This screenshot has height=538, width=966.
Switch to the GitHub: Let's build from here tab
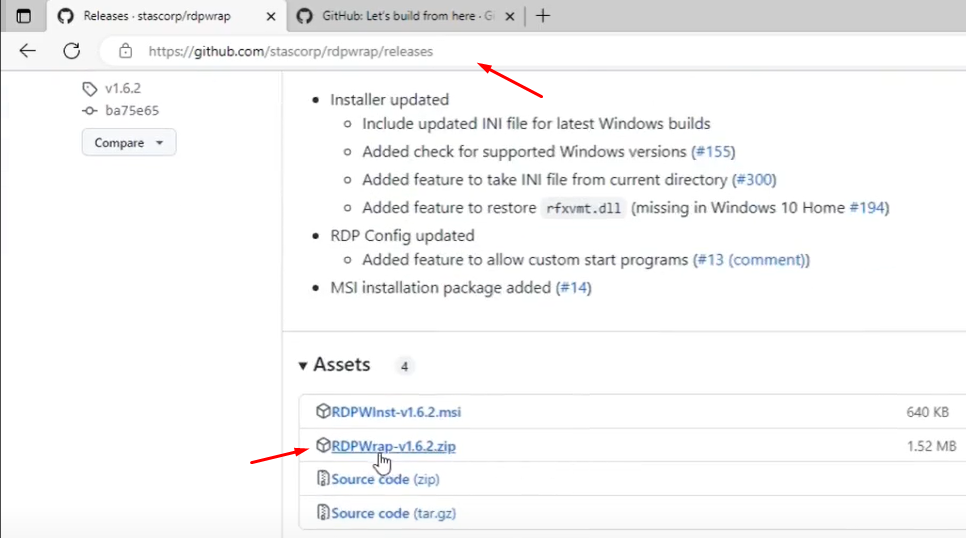pyautogui.click(x=405, y=17)
